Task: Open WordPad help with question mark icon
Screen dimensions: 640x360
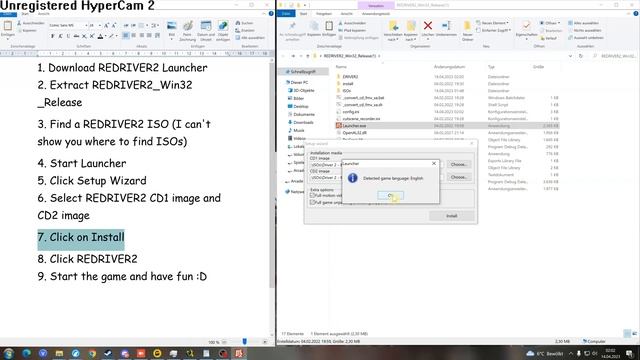Action: pos(271,13)
